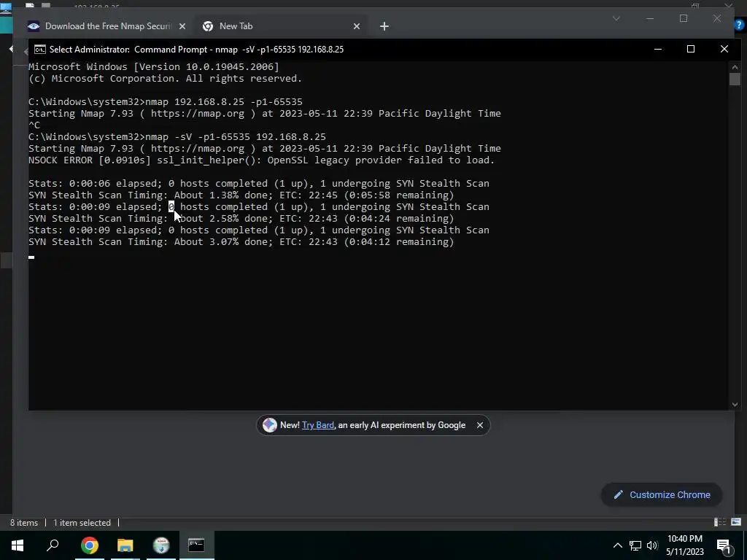Click the back arrow in Explorer window
Image resolution: width=747 pixels, height=560 pixels.
(11, 49)
